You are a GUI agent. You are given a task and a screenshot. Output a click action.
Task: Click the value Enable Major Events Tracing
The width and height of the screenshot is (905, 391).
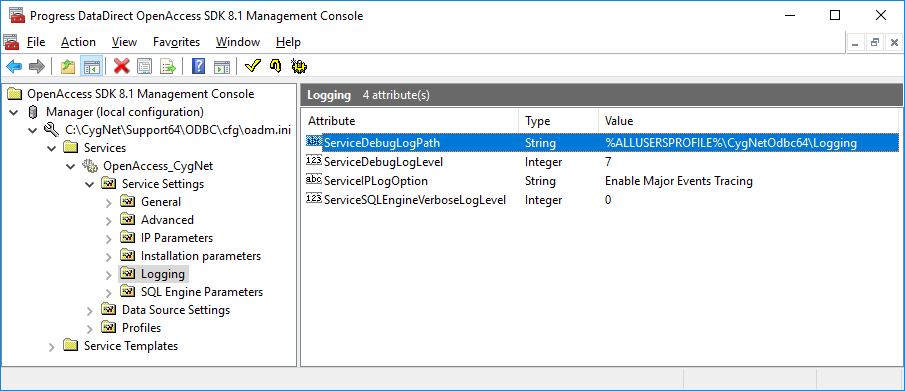(x=678, y=181)
